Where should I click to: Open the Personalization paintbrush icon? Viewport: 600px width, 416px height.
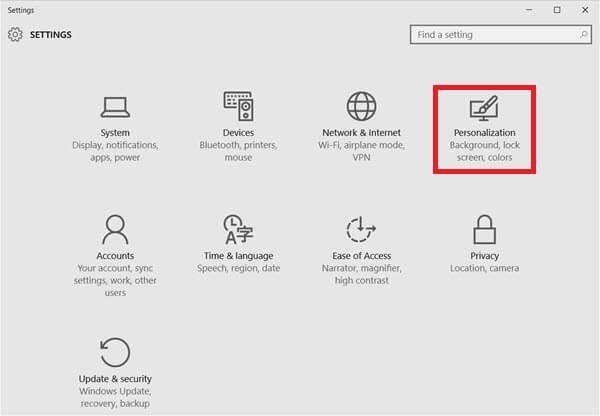coord(484,108)
